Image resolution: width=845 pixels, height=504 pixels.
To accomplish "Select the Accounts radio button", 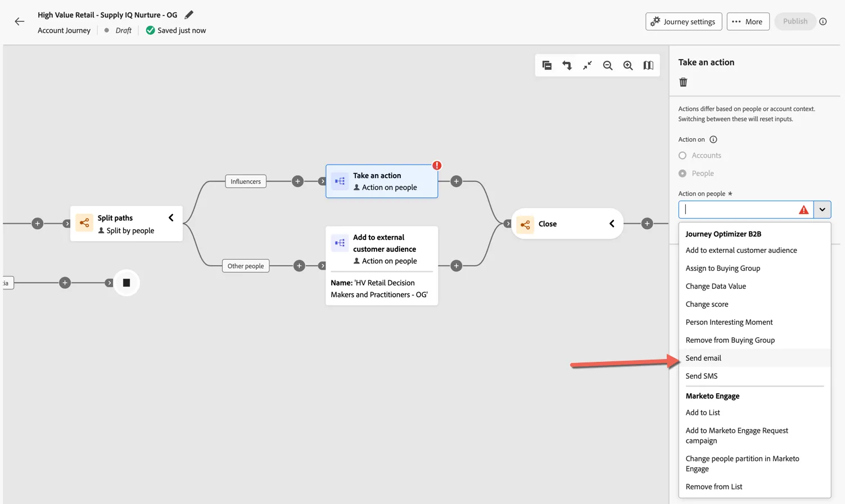I will click(x=683, y=156).
